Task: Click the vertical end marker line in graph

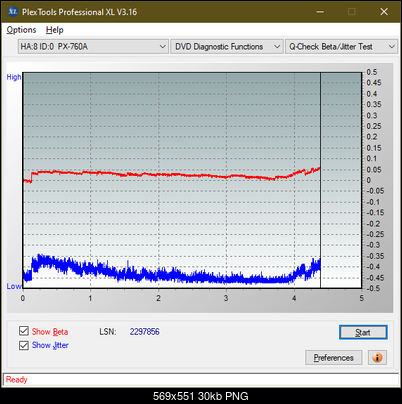Action: coord(320,180)
